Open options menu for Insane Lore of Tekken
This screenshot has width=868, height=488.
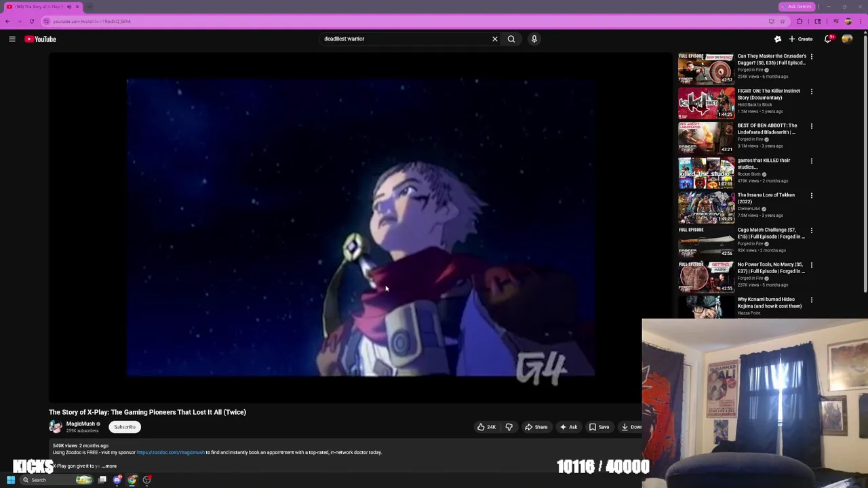(x=812, y=196)
